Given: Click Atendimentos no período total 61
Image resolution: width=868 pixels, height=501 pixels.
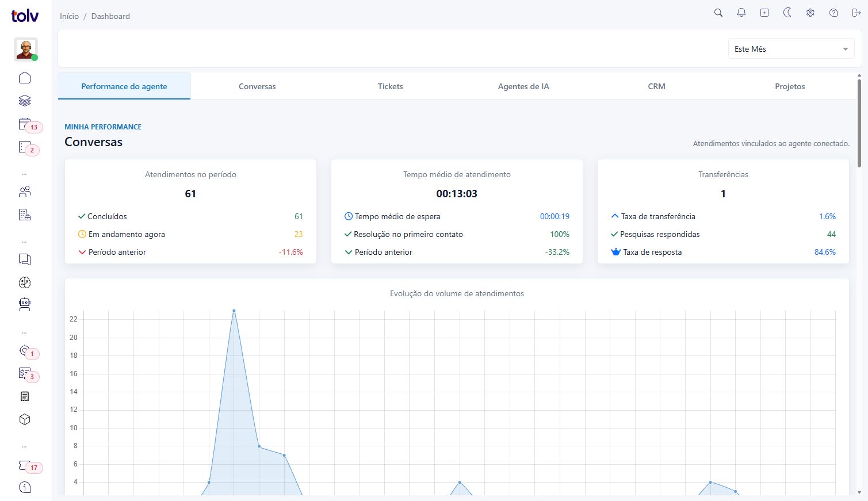Looking at the screenshot, I should [190, 194].
